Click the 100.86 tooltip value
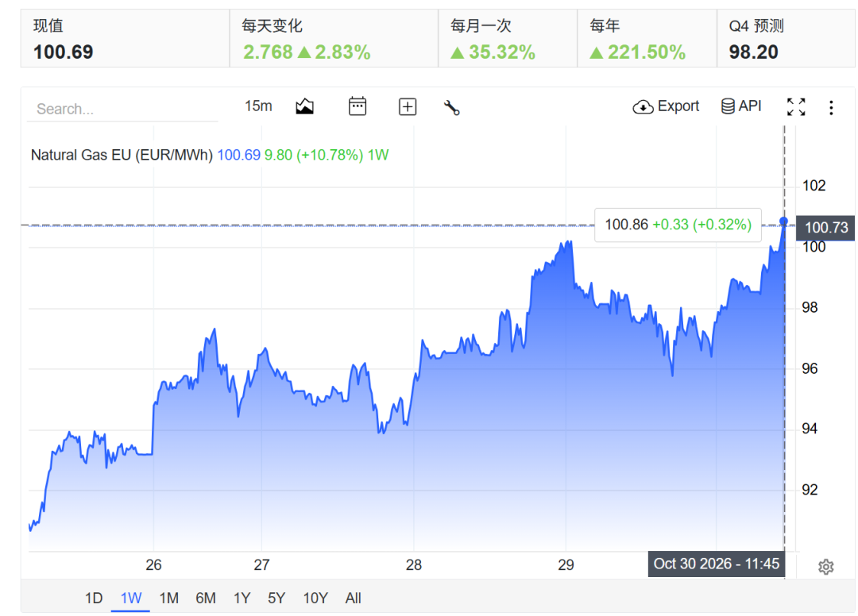858x616 pixels. [626, 225]
